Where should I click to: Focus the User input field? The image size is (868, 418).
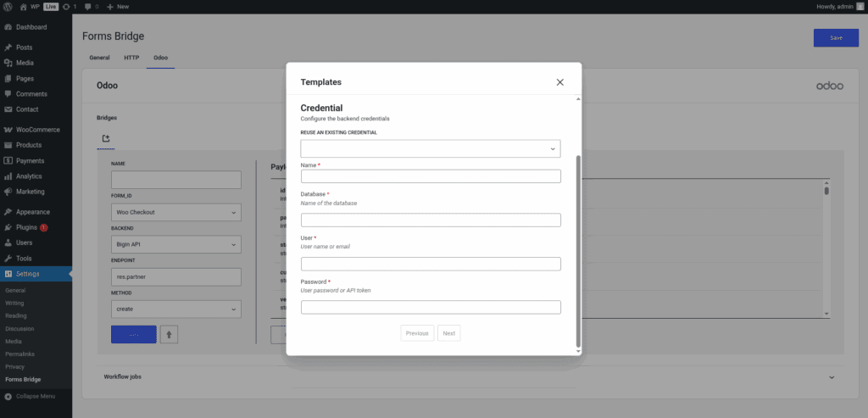pyautogui.click(x=431, y=264)
